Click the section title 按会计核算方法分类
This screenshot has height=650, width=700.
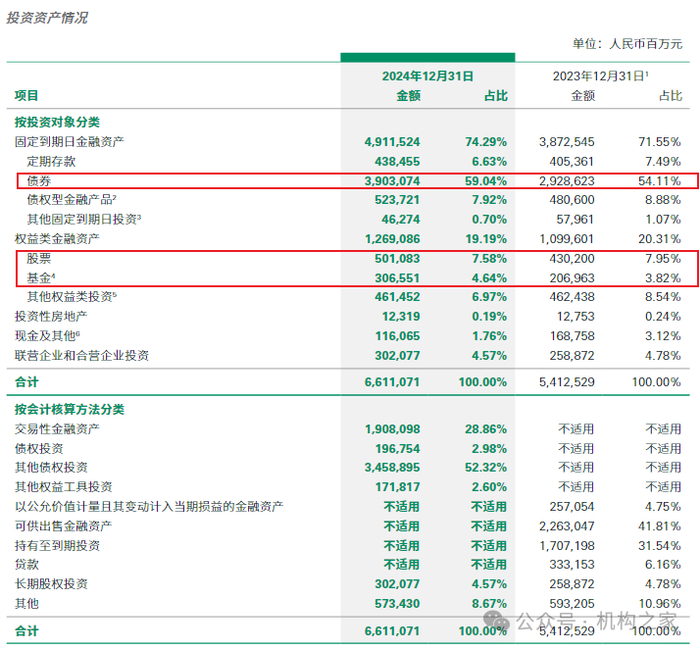[x=69, y=409]
